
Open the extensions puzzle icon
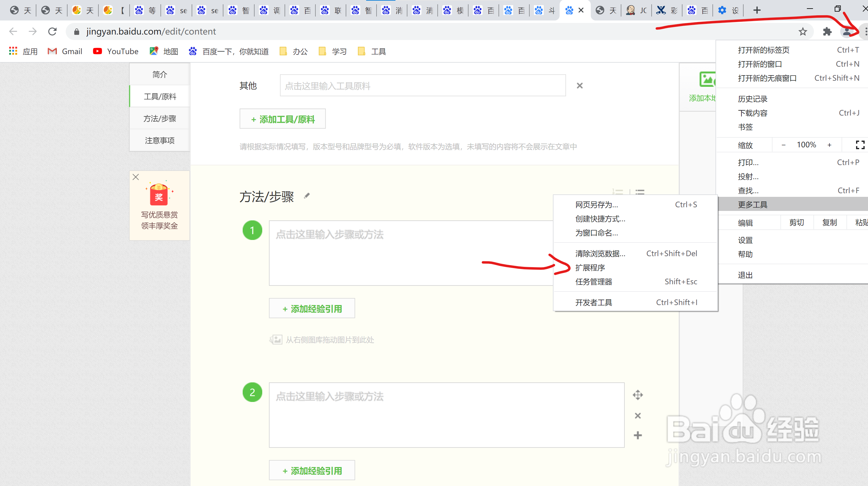pos(827,32)
